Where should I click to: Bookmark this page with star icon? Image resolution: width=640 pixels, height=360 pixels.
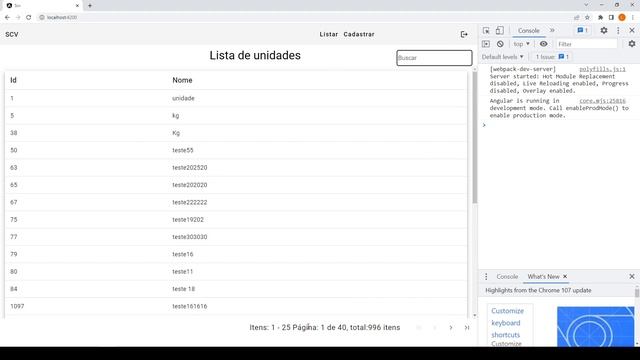[x=587, y=17]
